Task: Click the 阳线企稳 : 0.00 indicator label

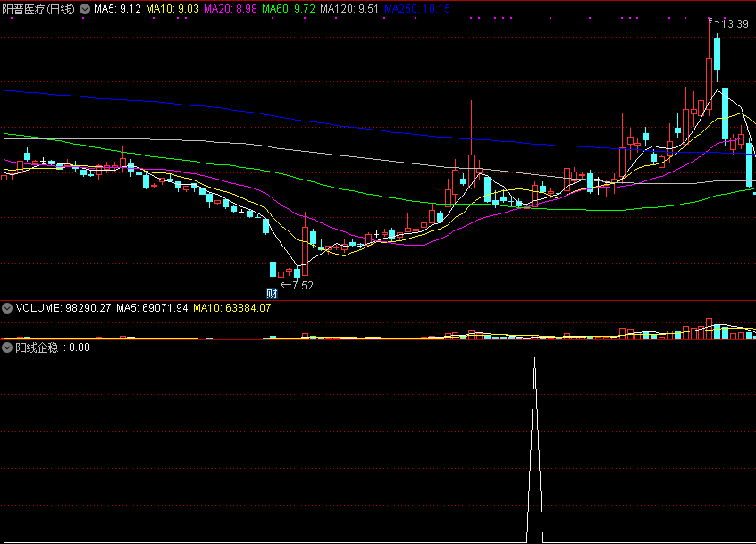Action: coord(53,347)
